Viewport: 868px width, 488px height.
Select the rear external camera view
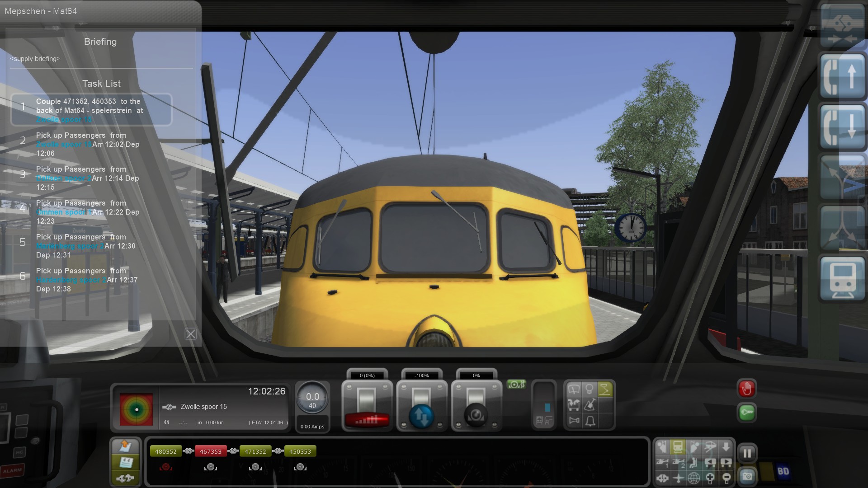tap(694, 447)
